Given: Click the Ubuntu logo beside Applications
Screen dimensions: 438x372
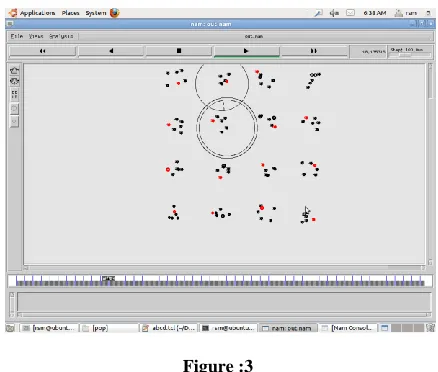Looking at the screenshot, I should tap(13, 13).
